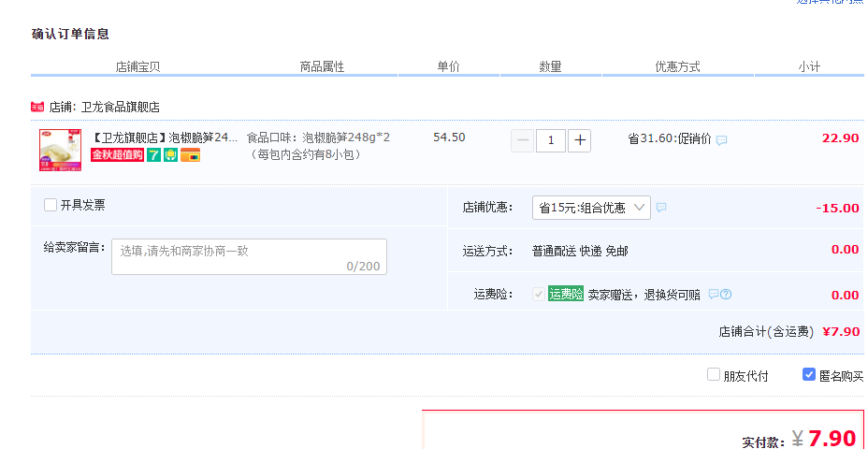The width and height of the screenshot is (868, 449).
Task: Click the green 运费险 tag
Action: tap(566, 294)
